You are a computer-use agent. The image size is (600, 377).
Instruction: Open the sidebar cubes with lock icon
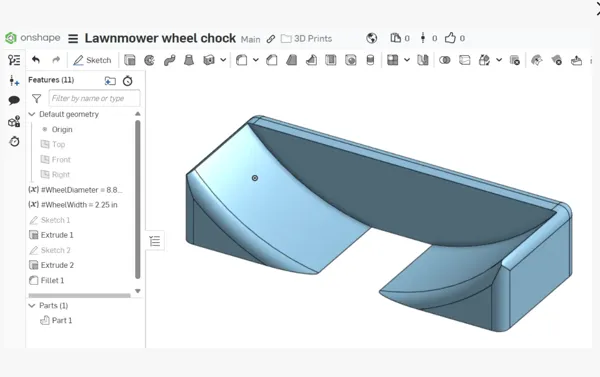[14, 122]
